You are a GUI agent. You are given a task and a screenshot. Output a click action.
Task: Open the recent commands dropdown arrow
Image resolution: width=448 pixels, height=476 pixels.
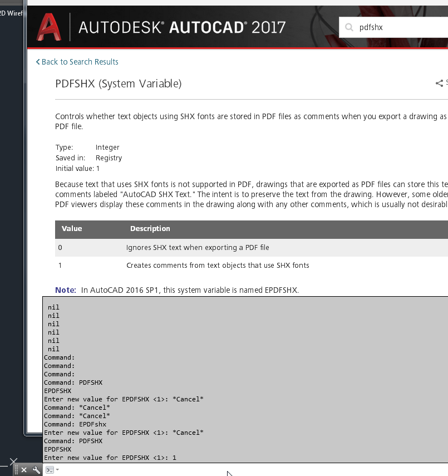(x=57, y=470)
